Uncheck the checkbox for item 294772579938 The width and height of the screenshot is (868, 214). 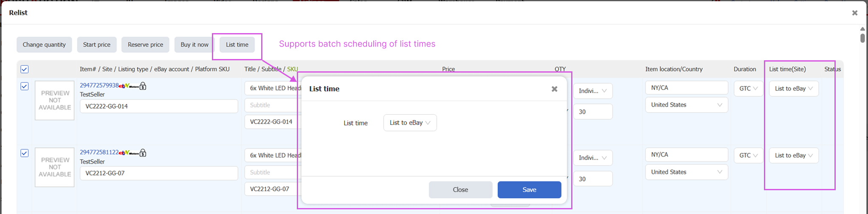click(25, 86)
